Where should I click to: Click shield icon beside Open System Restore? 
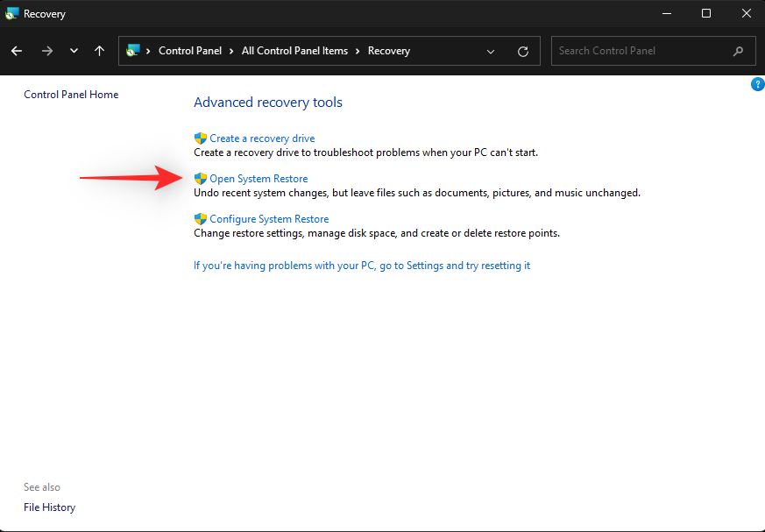click(200, 179)
